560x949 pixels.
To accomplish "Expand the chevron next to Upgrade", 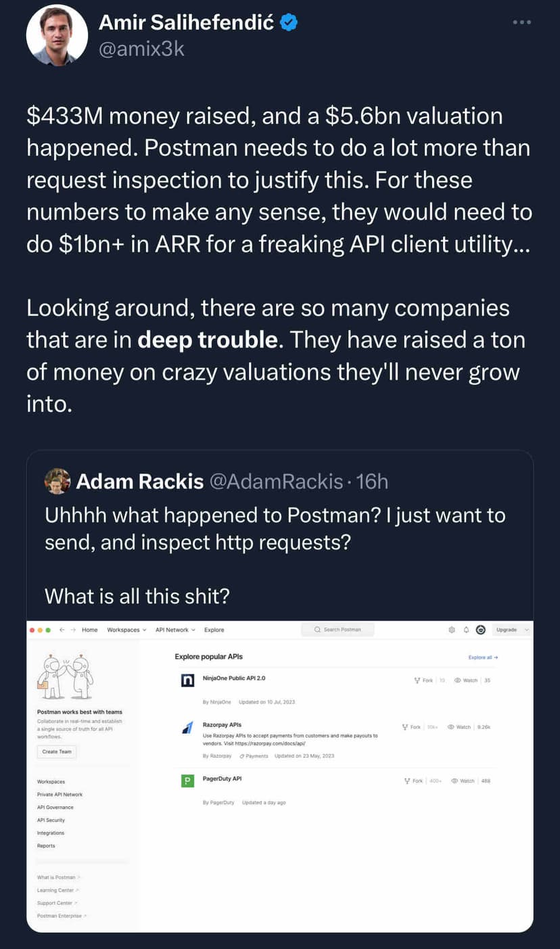I will (x=526, y=630).
